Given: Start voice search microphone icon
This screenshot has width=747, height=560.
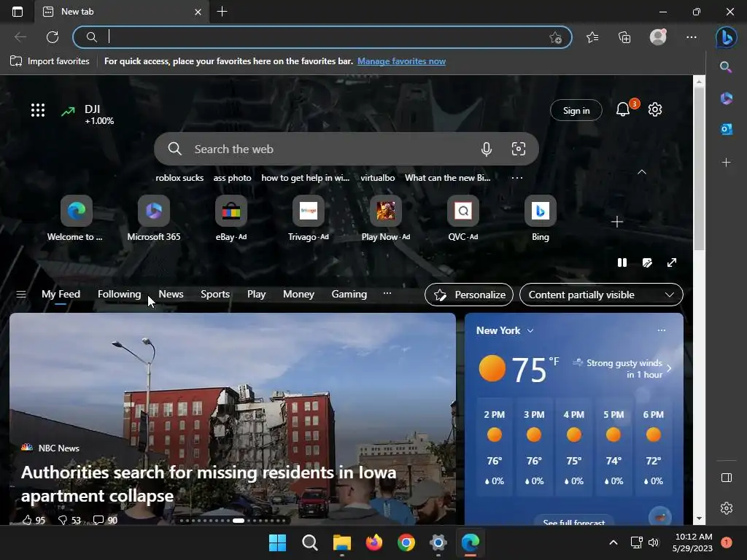Looking at the screenshot, I should pyautogui.click(x=486, y=149).
